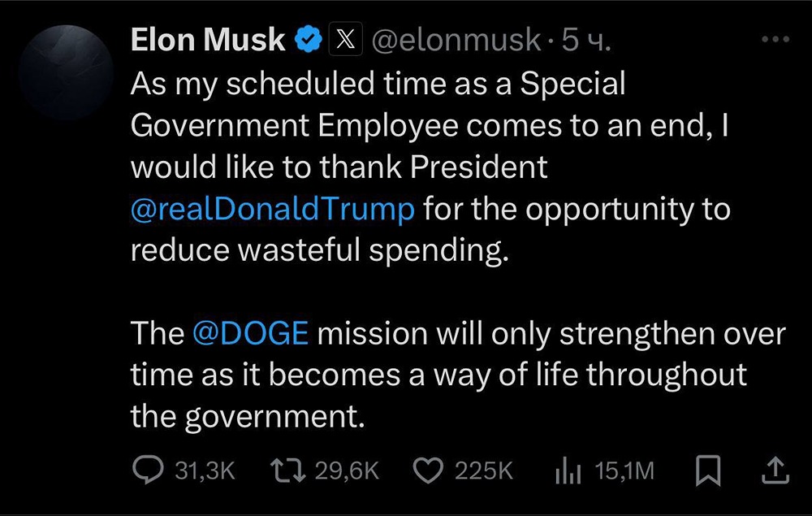Open the @elonmusk handle link
812x516 pixels.
point(457,40)
